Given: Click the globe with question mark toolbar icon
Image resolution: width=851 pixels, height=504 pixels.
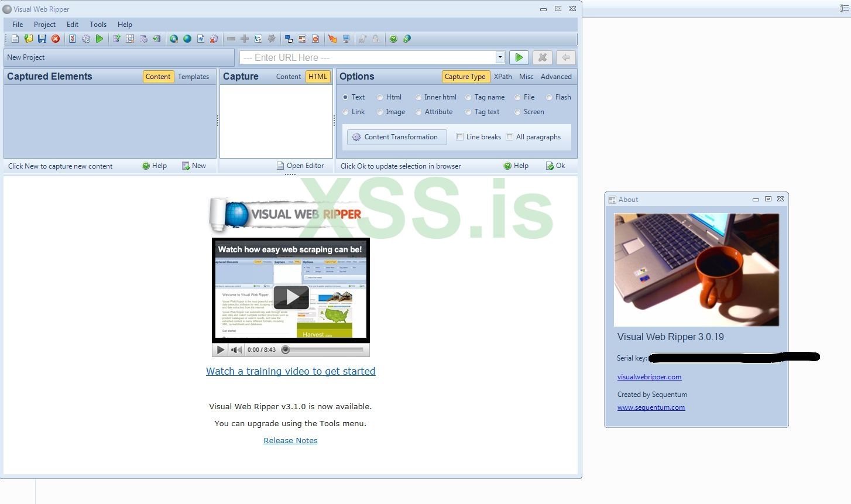Looking at the screenshot, I should pos(407,39).
